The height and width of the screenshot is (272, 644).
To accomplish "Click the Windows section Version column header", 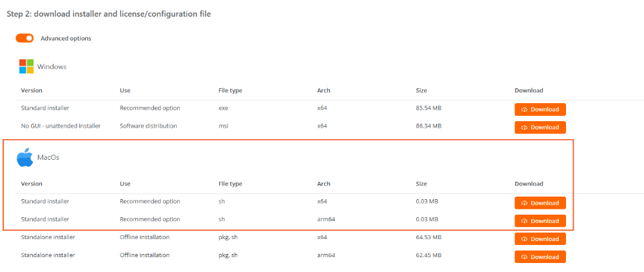I will coord(32,90).
